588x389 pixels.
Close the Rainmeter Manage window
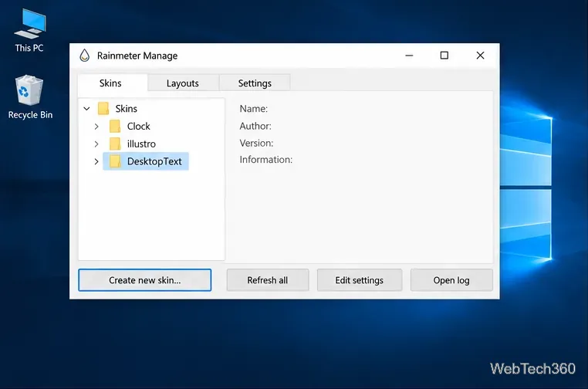pyautogui.click(x=480, y=56)
